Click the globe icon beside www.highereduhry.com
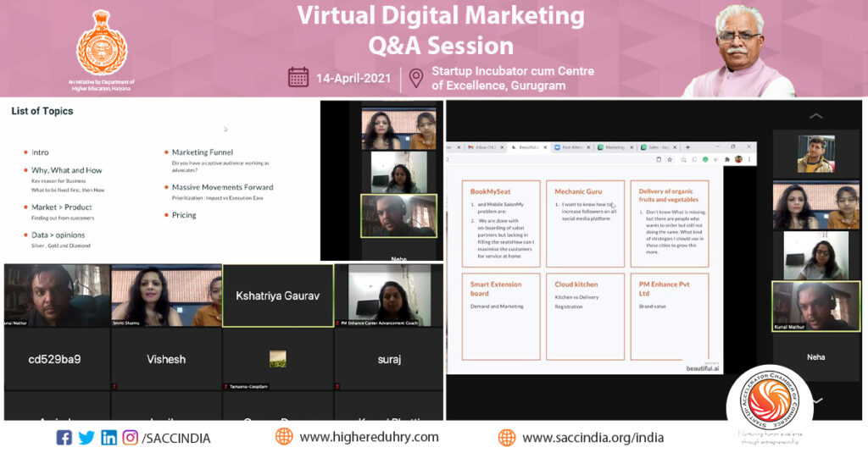 pyautogui.click(x=284, y=436)
